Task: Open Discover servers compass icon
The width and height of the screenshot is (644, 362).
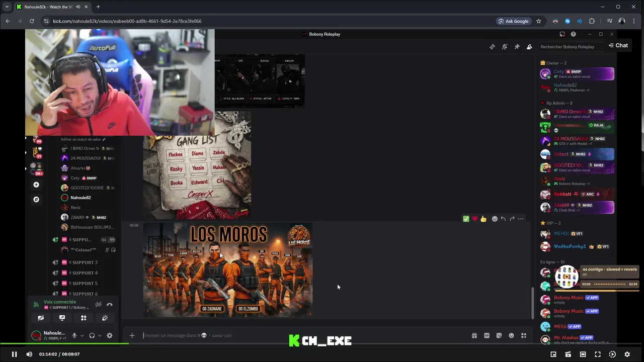Action: (36, 199)
